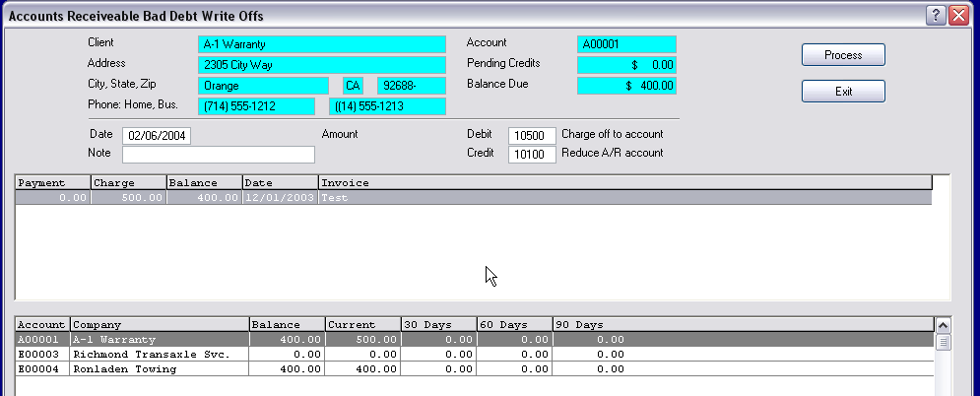Click the Company column header
980x396 pixels.
coord(160,324)
